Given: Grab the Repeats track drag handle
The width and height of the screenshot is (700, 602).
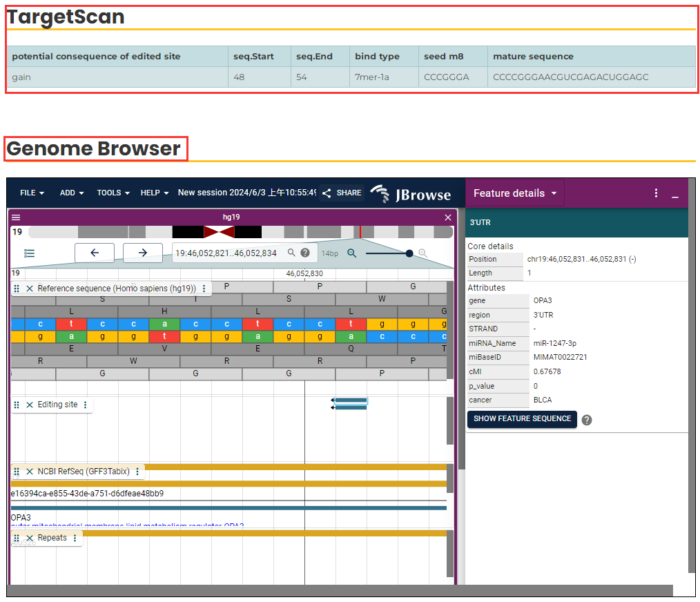Looking at the screenshot, I should [x=17, y=538].
